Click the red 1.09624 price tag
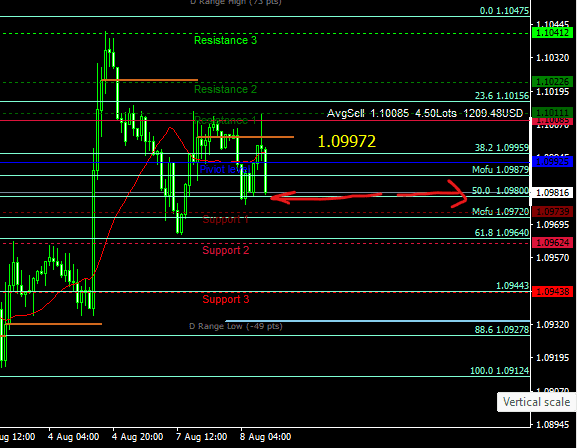The image size is (578, 448). pos(553,243)
